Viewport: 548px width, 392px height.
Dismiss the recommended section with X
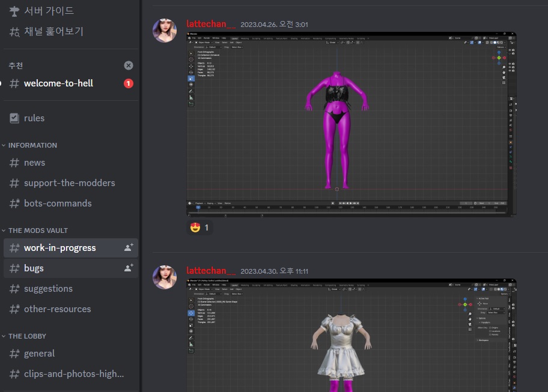click(129, 65)
